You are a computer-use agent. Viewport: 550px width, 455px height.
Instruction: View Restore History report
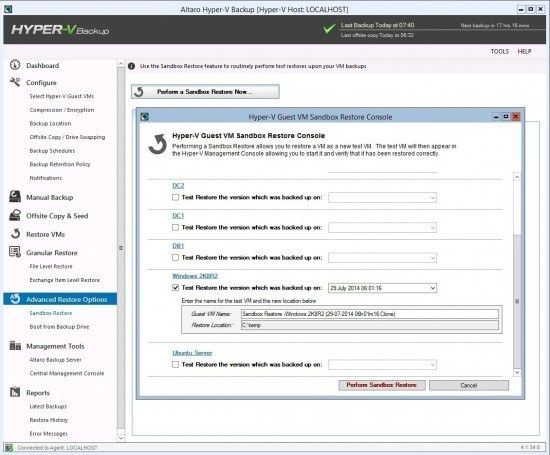coord(49,420)
